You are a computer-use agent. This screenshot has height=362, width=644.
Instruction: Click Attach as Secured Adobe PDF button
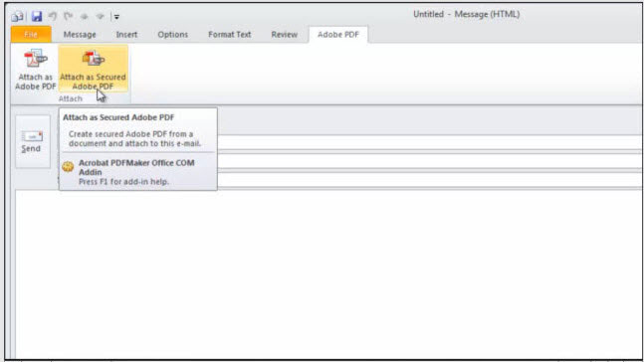click(94, 70)
